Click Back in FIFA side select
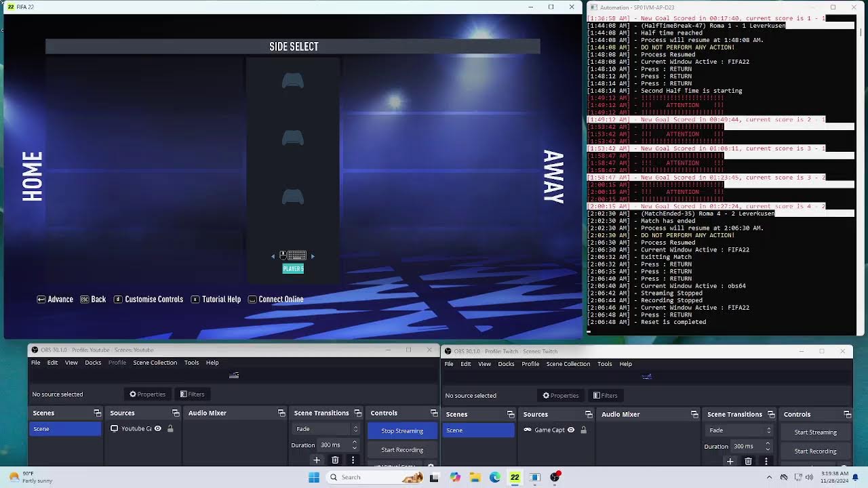The image size is (868, 488). point(93,299)
